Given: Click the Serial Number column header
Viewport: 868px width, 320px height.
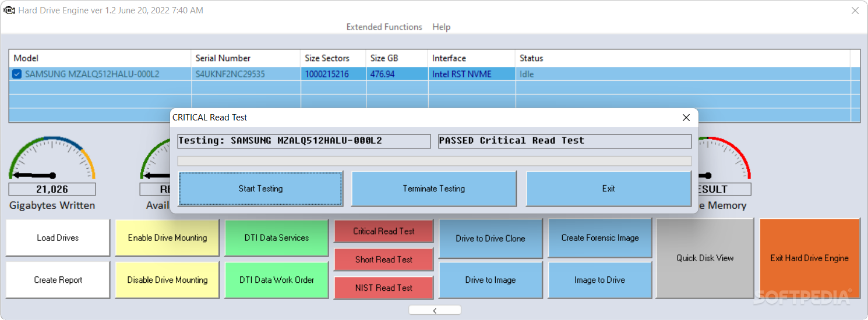Looking at the screenshot, I should pyautogui.click(x=245, y=58).
